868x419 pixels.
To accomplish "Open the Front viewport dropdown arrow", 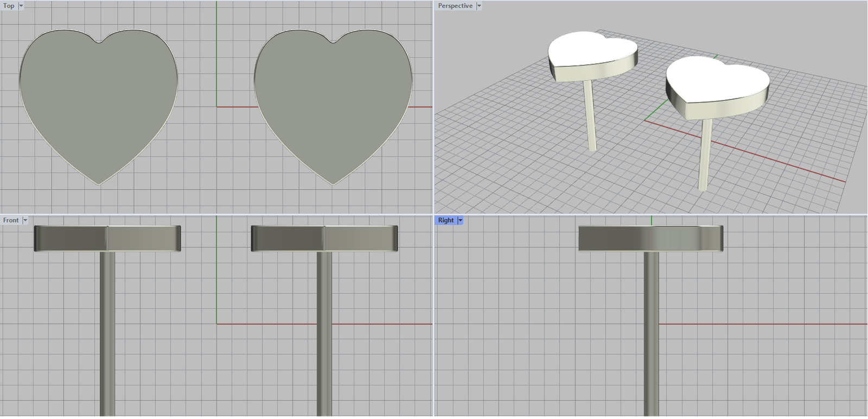I will pos(25,220).
